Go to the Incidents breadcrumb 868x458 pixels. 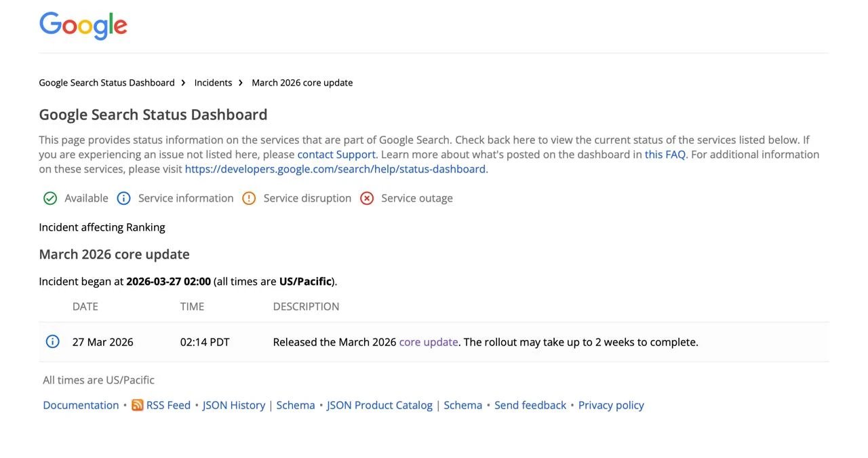click(x=213, y=83)
